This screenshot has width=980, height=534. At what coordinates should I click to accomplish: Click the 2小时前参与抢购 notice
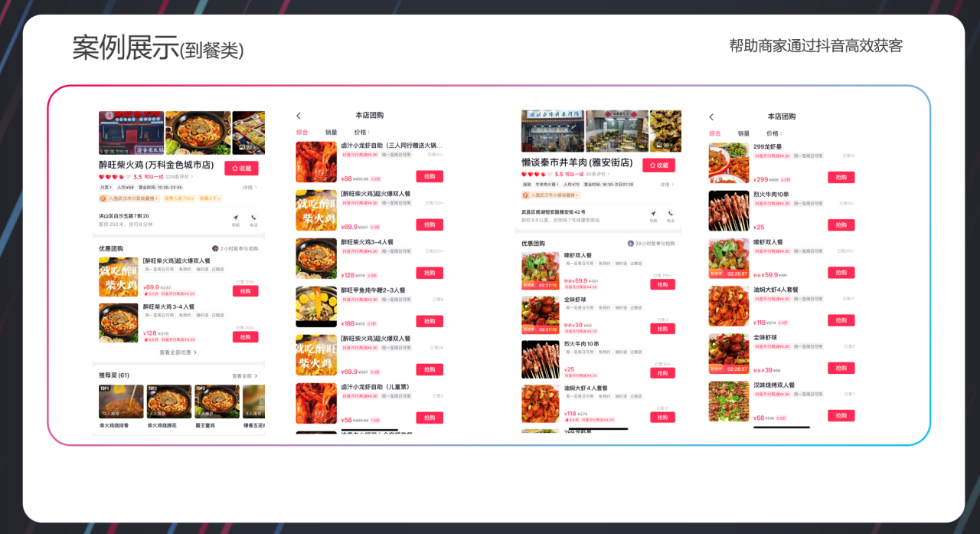[x=235, y=249]
